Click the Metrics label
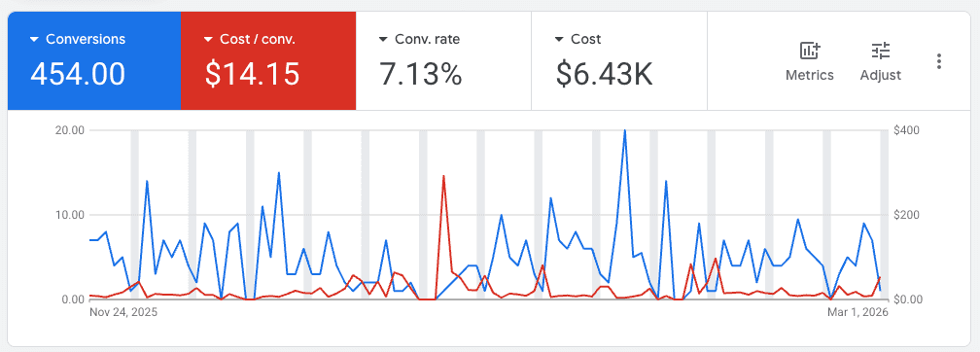Screen dimensions: 980x352 click(x=810, y=76)
